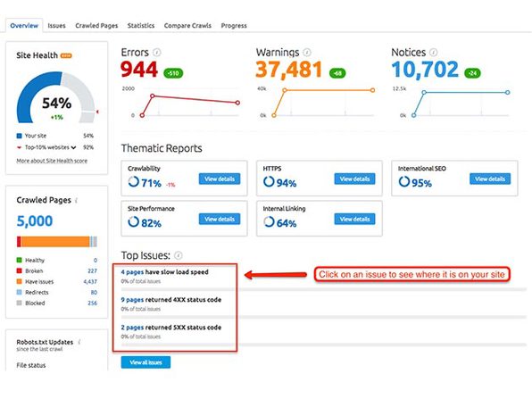
Task: Click the last data point on Errors chart
Action: click(x=237, y=103)
